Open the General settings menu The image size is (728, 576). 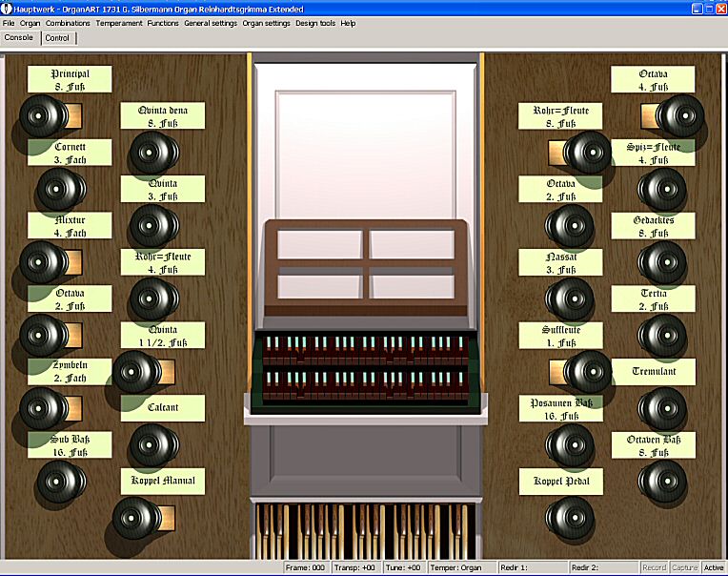pos(211,23)
